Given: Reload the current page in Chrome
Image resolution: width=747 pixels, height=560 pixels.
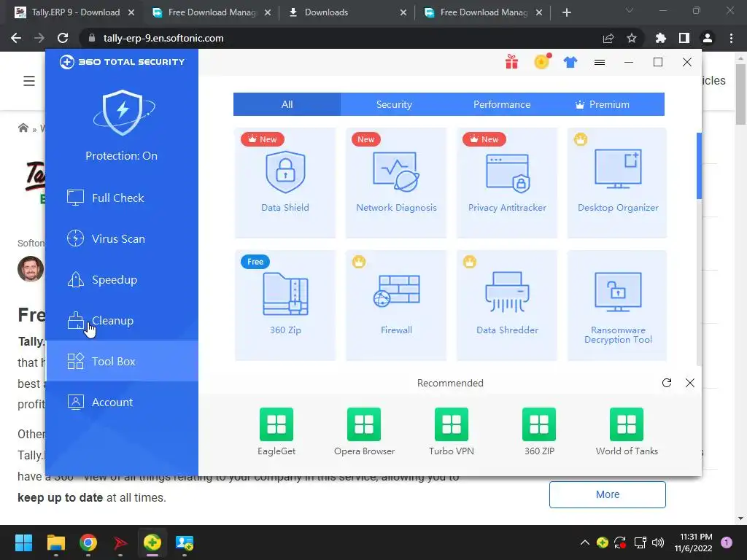Looking at the screenshot, I should coord(63,38).
